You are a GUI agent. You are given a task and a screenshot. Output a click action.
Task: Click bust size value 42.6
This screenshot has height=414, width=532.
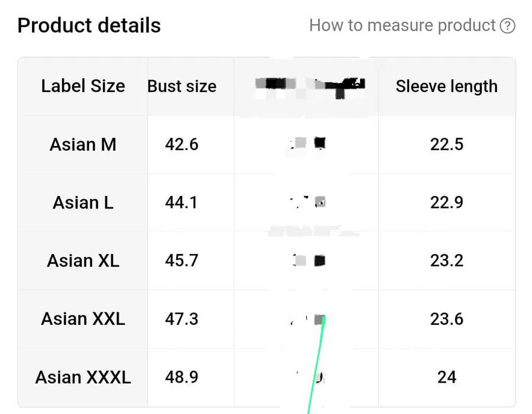tap(181, 144)
